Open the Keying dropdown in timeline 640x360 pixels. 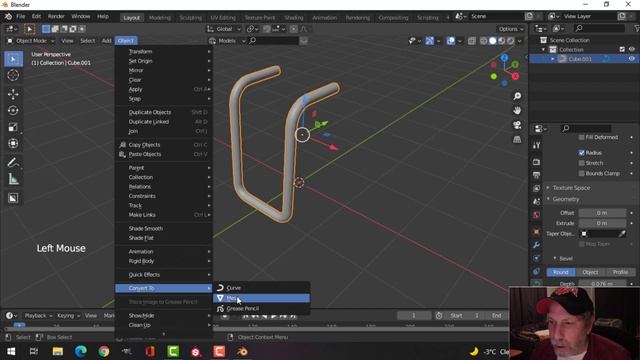[x=68, y=316]
